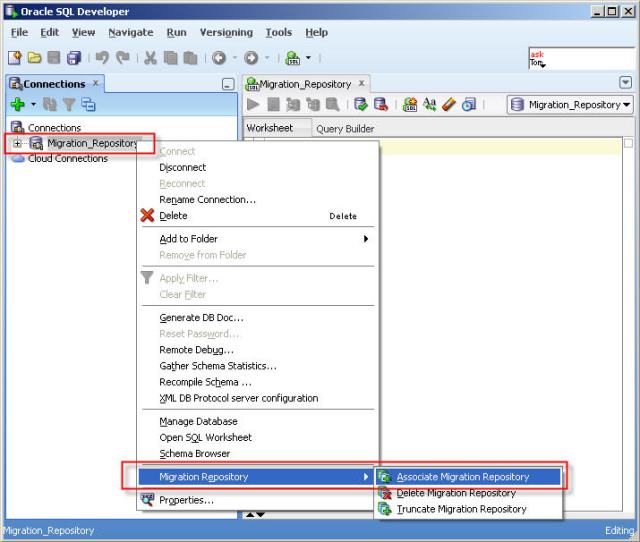Open the editor tab list dropdown
The image size is (640, 542).
(625, 83)
